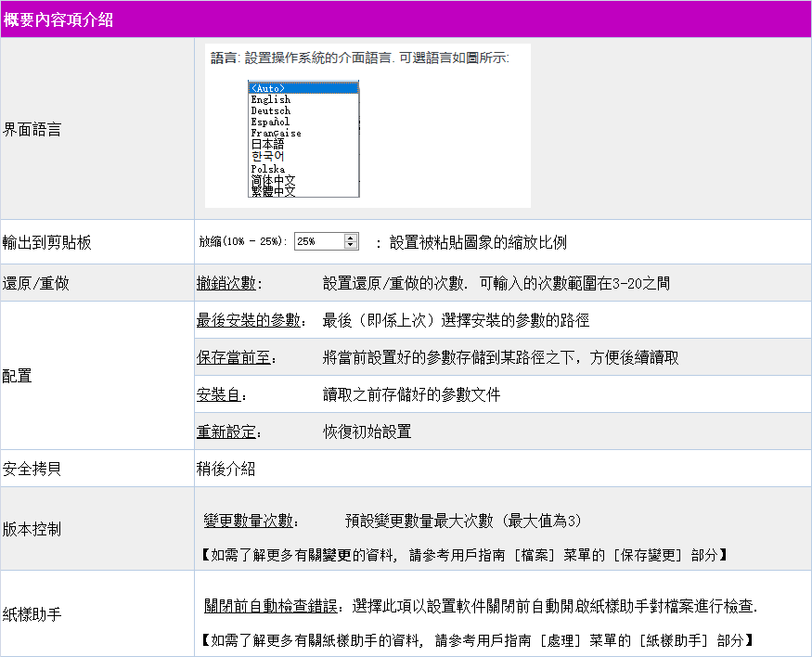Image resolution: width=812 pixels, height=657 pixels.
Task: Select Deutsch in the language list
Action: (271, 110)
